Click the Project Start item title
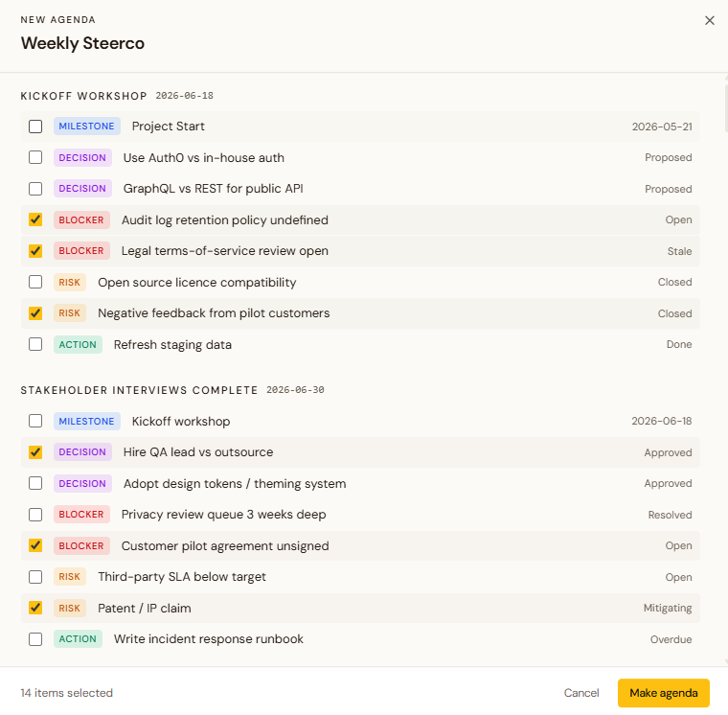728x715 pixels. [x=168, y=127]
